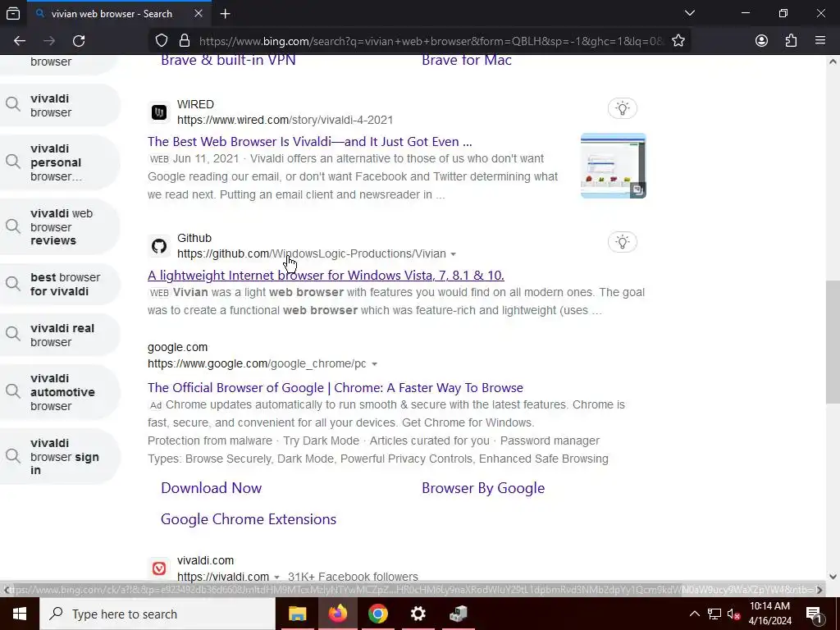The image size is (840, 630).
Task: Click the scrollbar up arrow
Action: click(x=833, y=62)
